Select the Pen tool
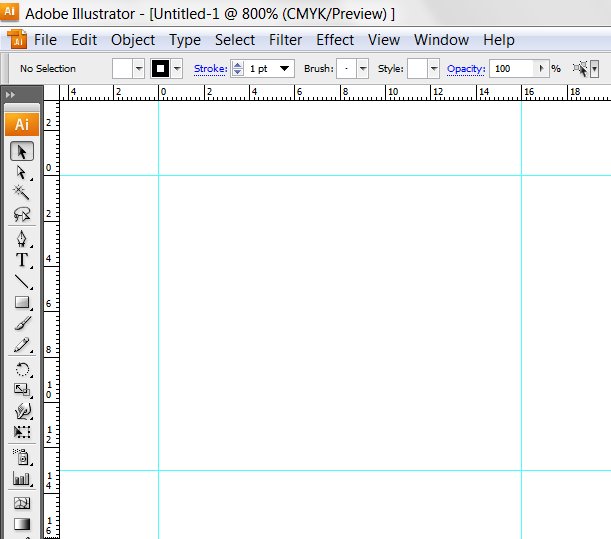This screenshot has height=539, width=611. pos(22,239)
